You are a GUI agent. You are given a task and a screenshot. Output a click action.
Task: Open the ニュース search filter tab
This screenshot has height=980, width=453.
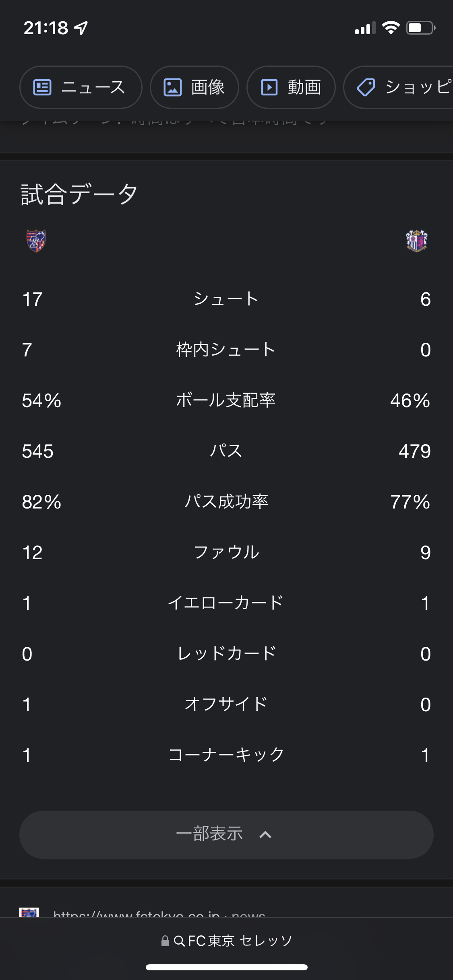pos(81,87)
